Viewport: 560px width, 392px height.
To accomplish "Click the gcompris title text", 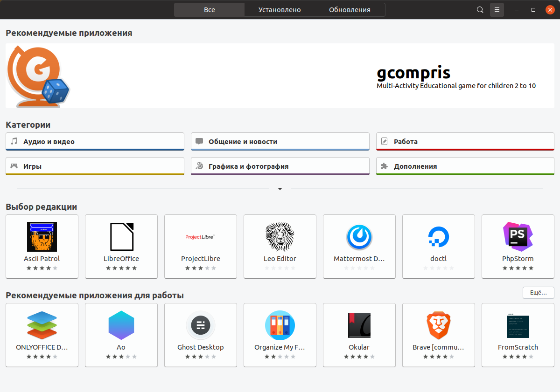I will click(413, 73).
